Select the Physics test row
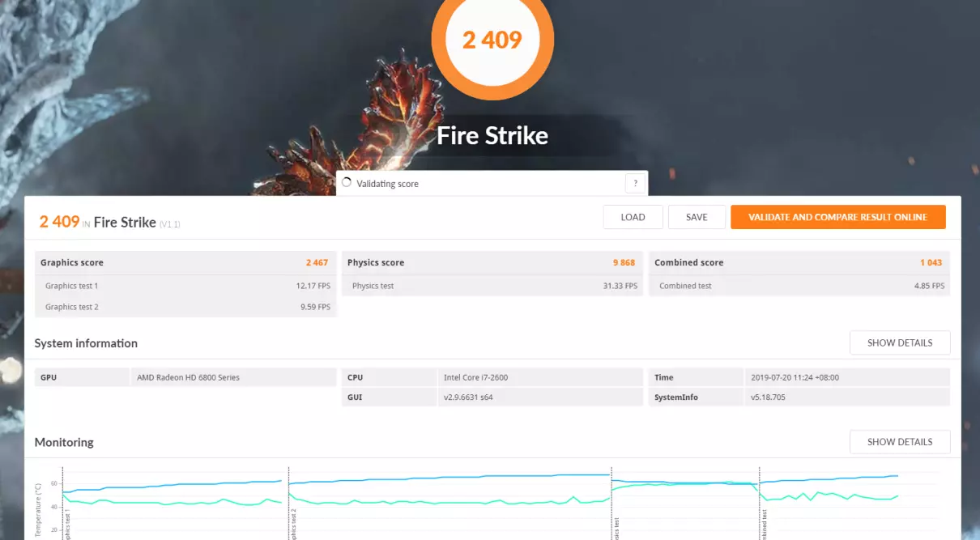The height and width of the screenshot is (540, 980). [492, 286]
